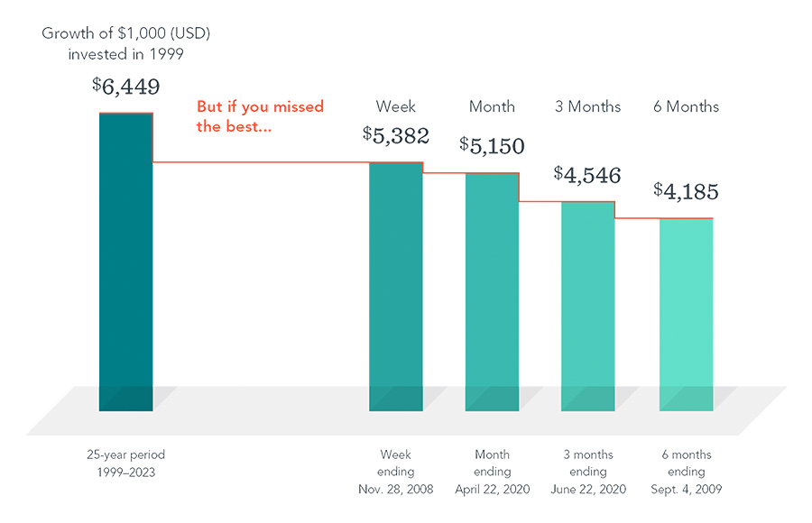Click the $4,546 value label
The height and width of the screenshot is (523, 812).
point(587,174)
